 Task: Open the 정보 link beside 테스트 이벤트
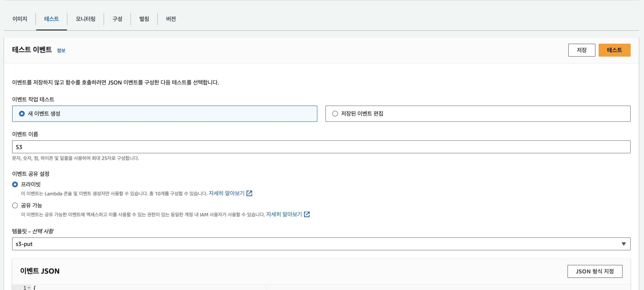click(61, 50)
